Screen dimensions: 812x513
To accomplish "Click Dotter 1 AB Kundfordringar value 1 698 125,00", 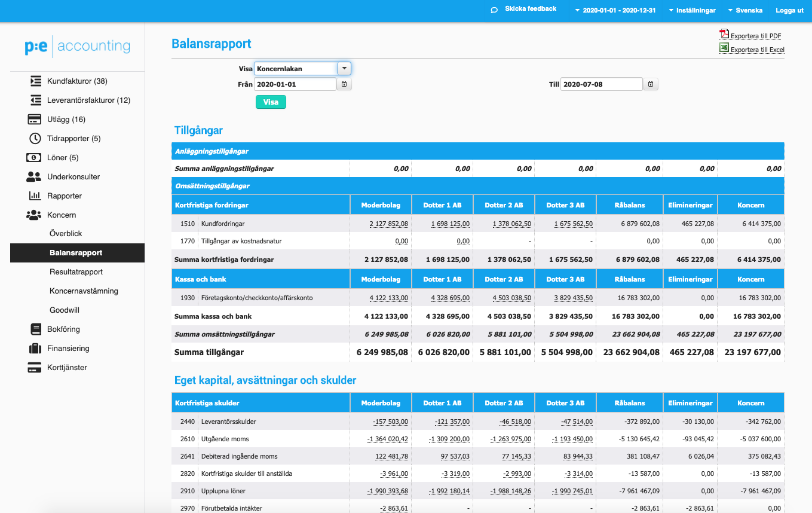I will coord(450,224).
